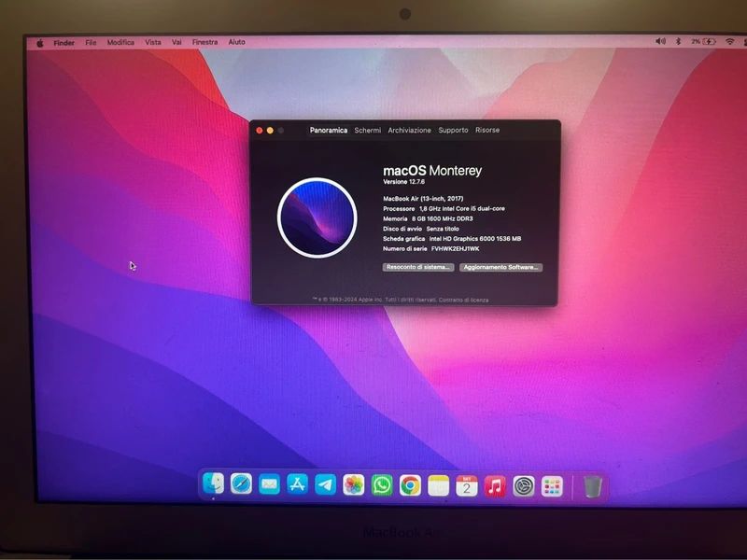Click the Bluetooth icon in menu bar

(678, 41)
